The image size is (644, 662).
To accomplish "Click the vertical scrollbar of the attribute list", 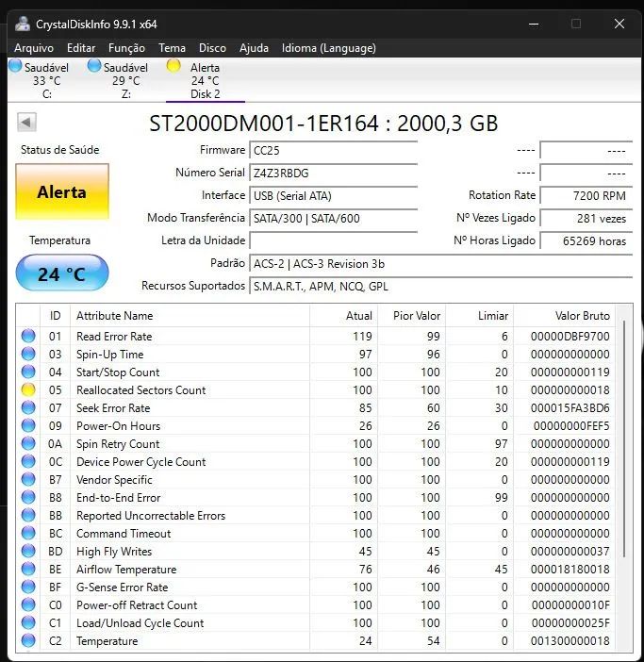I will coord(624,439).
